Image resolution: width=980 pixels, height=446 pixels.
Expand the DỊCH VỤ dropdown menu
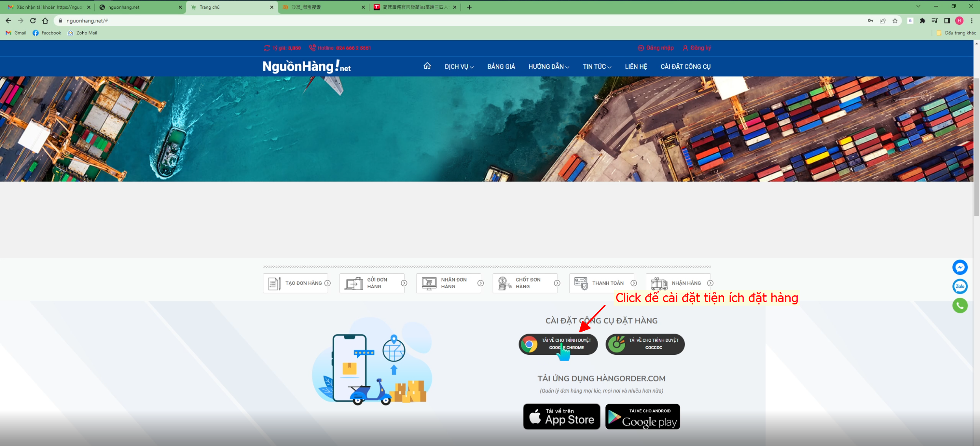tap(459, 66)
